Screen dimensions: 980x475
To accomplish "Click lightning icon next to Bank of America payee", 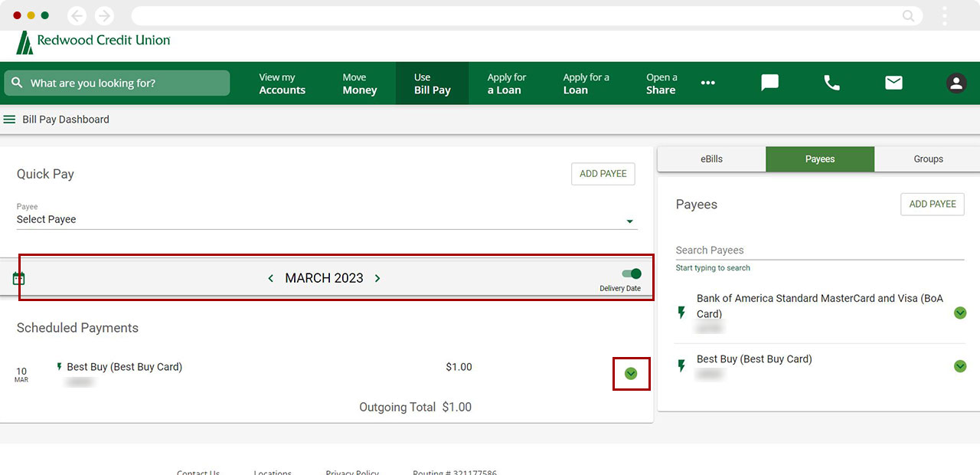I will (681, 313).
